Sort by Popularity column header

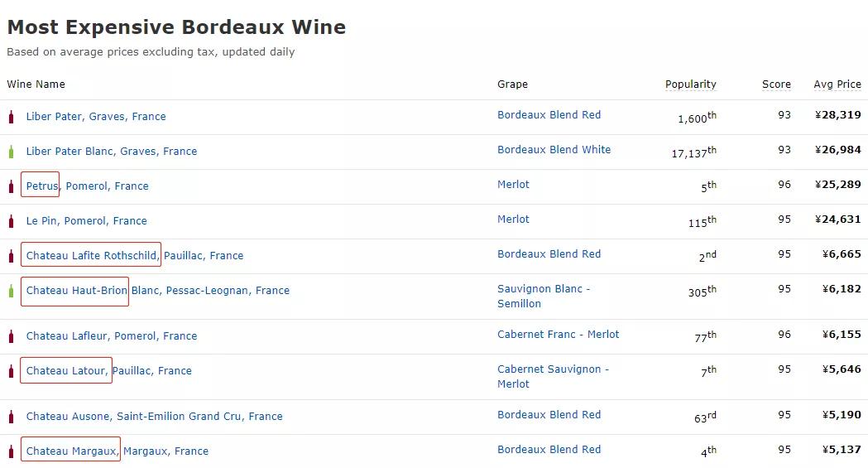coord(690,84)
